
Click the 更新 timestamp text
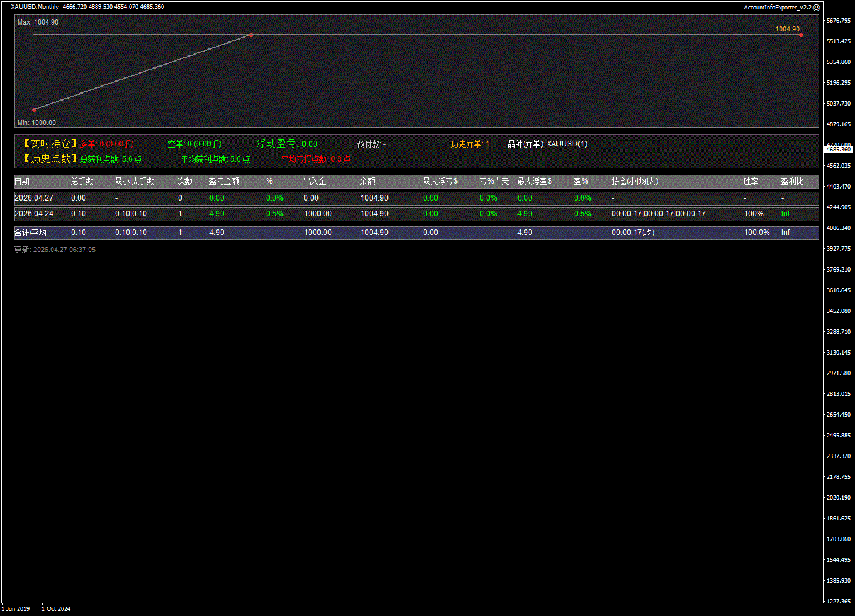point(55,250)
